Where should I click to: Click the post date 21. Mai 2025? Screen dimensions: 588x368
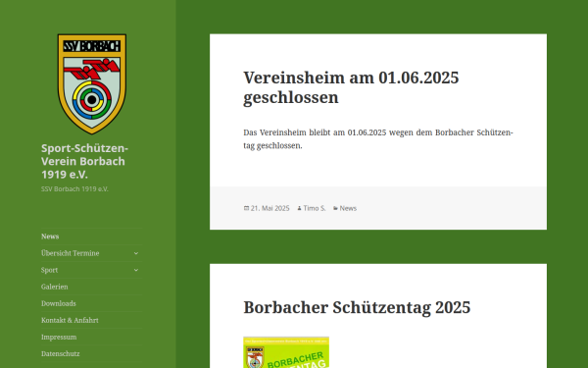coord(270,208)
